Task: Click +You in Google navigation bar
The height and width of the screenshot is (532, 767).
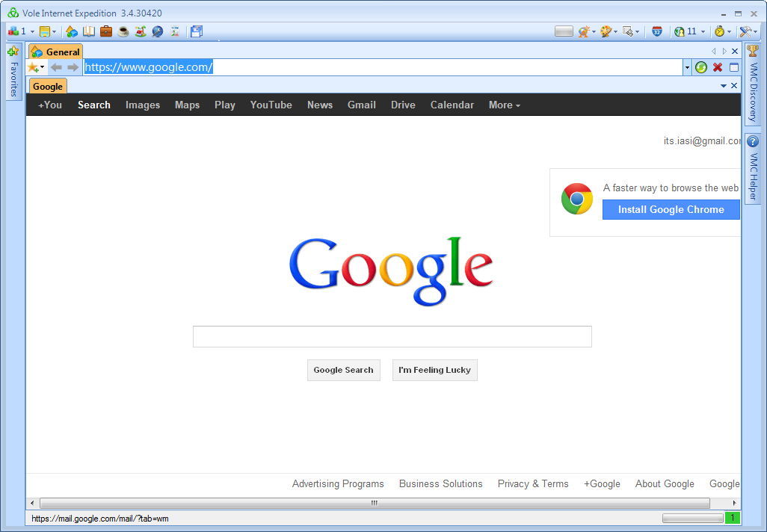Action: [x=50, y=105]
